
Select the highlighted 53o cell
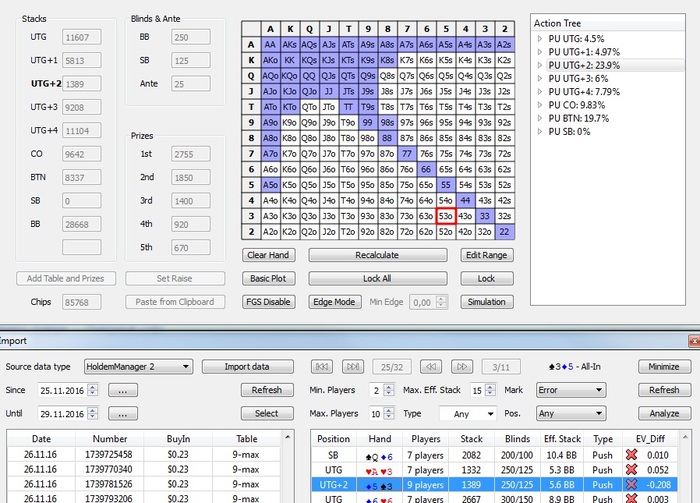[446, 216]
